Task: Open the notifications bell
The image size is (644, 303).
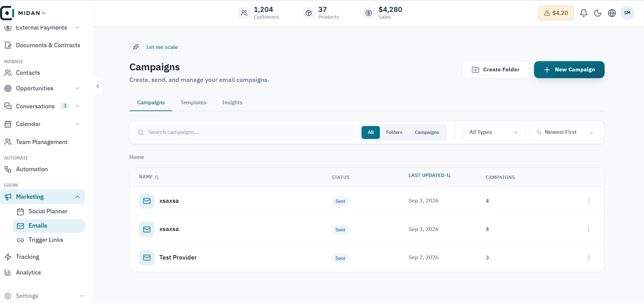Action: (x=584, y=13)
